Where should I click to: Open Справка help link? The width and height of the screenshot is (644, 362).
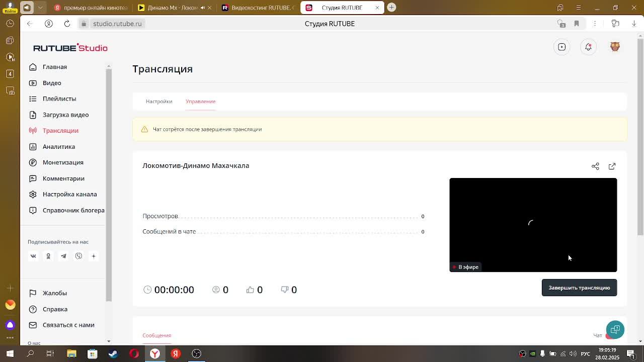tap(55, 309)
